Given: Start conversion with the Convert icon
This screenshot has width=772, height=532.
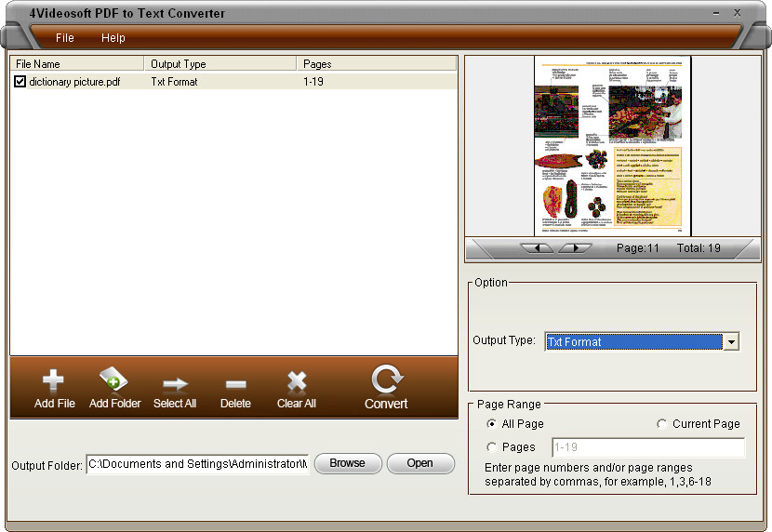Looking at the screenshot, I should (385, 379).
